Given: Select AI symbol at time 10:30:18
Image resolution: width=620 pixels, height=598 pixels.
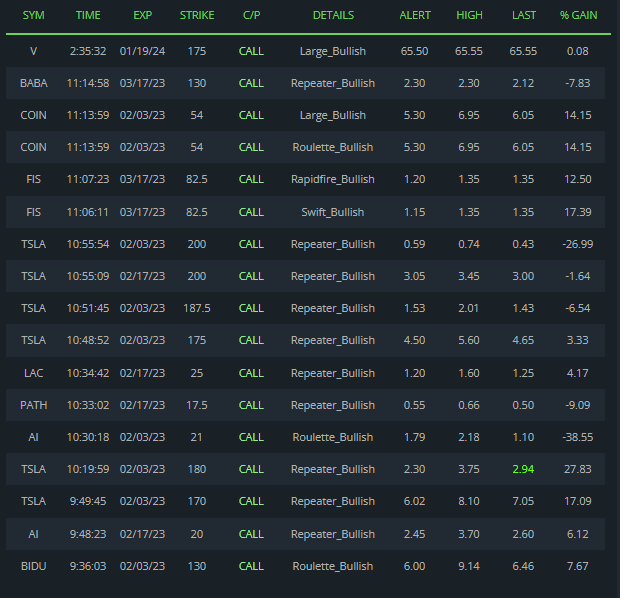Looking at the screenshot, I should coord(33,437).
